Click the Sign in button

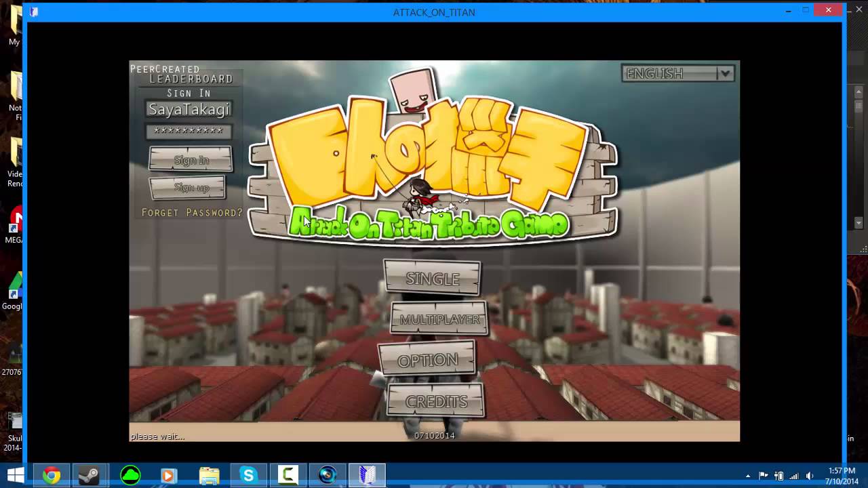coord(191,160)
